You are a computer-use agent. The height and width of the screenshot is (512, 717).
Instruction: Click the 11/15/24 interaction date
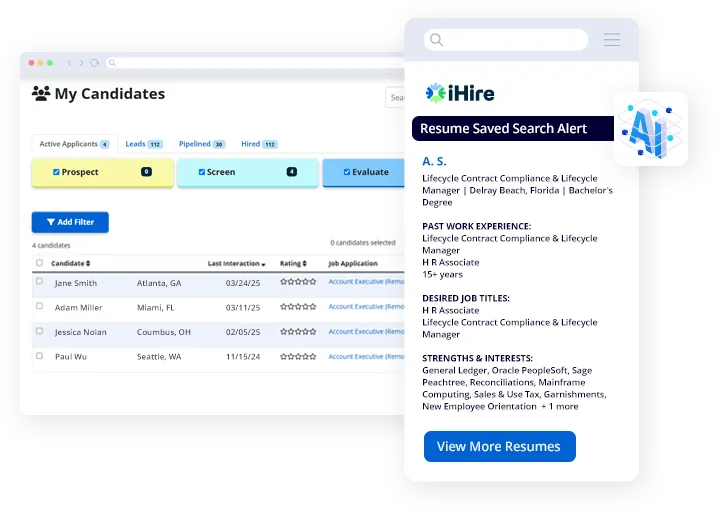(243, 357)
